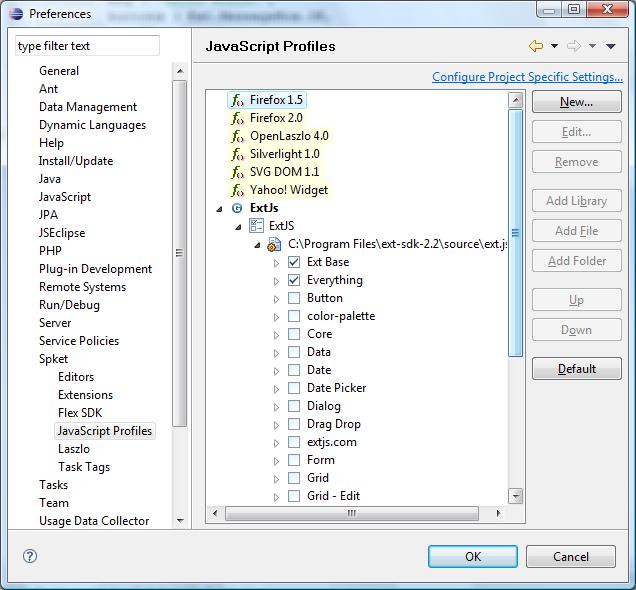The height and width of the screenshot is (590, 636).
Task: Click the forward navigation arrow icon
Action: [x=574, y=46]
